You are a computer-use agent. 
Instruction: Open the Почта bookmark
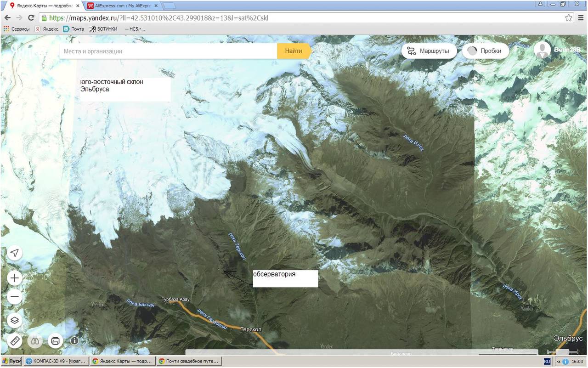(73, 29)
